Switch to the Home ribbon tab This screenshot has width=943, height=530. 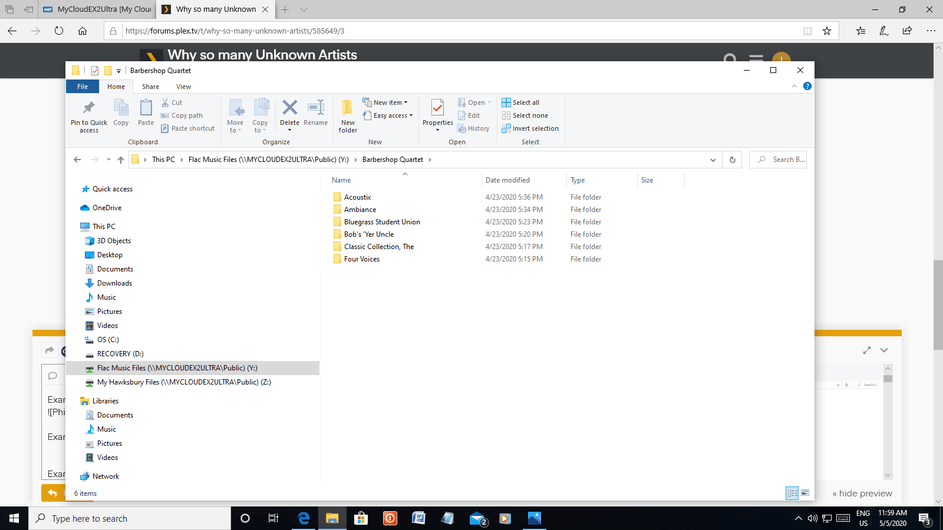pos(116,87)
